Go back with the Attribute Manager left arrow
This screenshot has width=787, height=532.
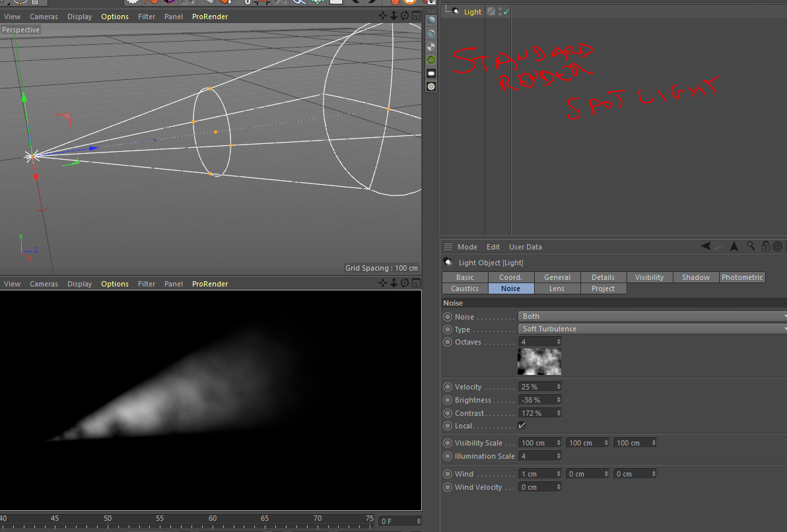706,246
